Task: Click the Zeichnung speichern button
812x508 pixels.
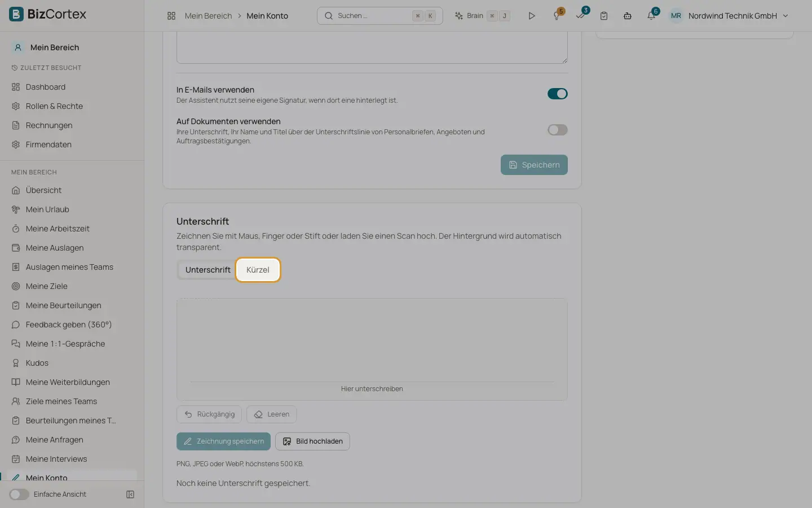Action: pyautogui.click(x=223, y=441)
